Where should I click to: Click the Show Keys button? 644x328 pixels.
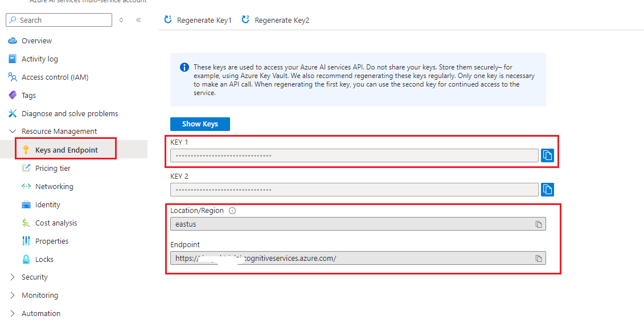click(x=200, y=124)
